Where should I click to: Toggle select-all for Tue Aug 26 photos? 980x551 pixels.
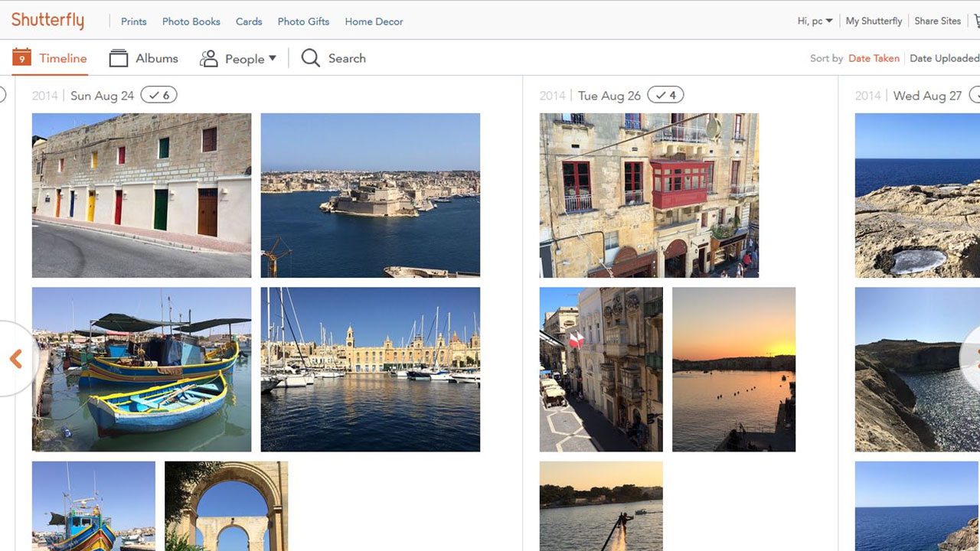tap(665, 95)
